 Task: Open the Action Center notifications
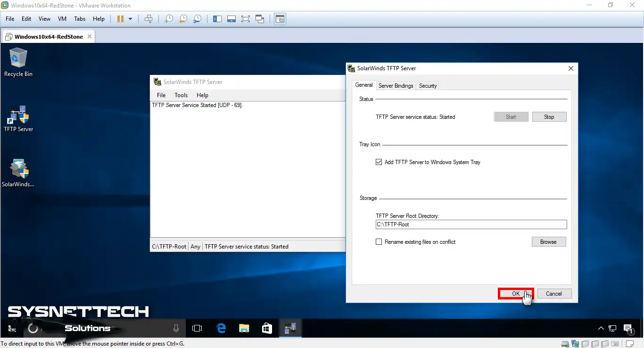tap(628, 329)
